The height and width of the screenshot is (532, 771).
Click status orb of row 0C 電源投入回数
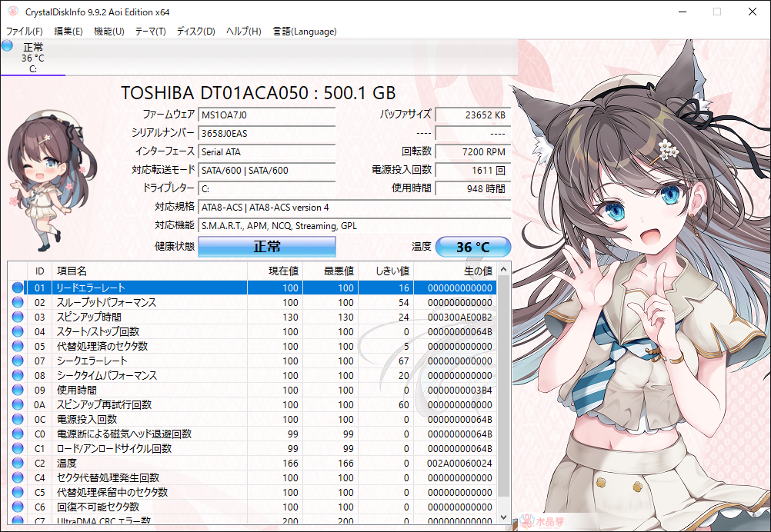pyautogui.click(x=18, y=419)
